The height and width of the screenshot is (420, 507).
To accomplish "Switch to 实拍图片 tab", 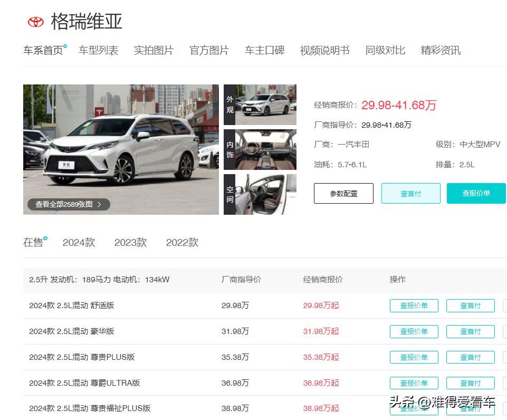I will point(154,51).
